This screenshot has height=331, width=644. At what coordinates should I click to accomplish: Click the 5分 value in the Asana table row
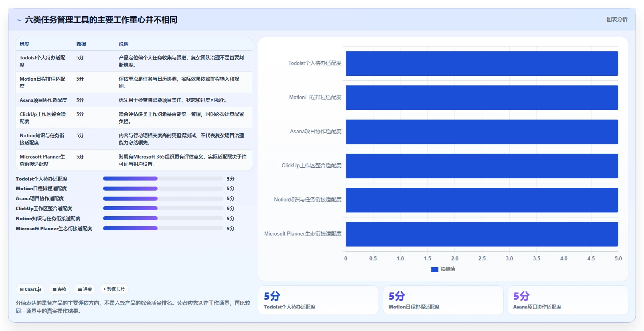tap(80, 100)
